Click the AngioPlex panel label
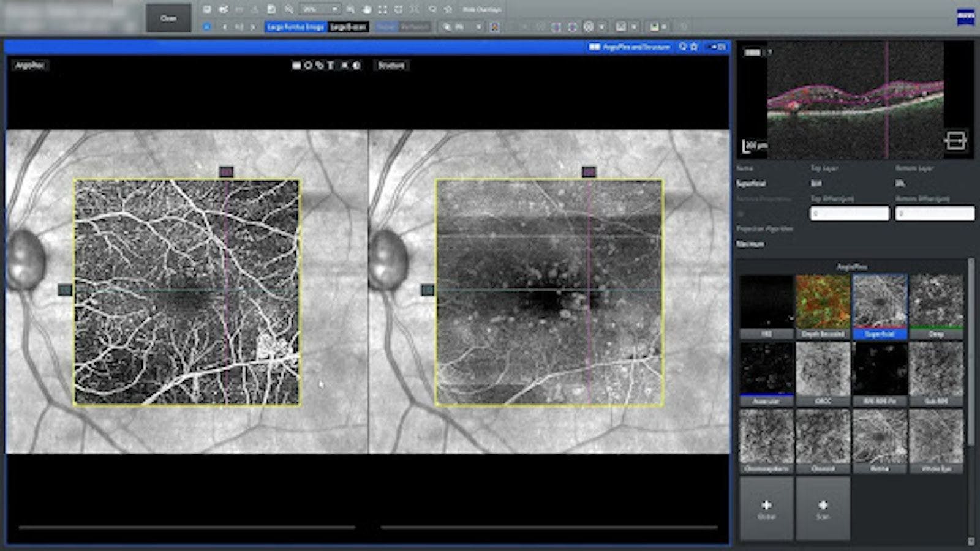The image size is (980, 551). tap(29, 65)
